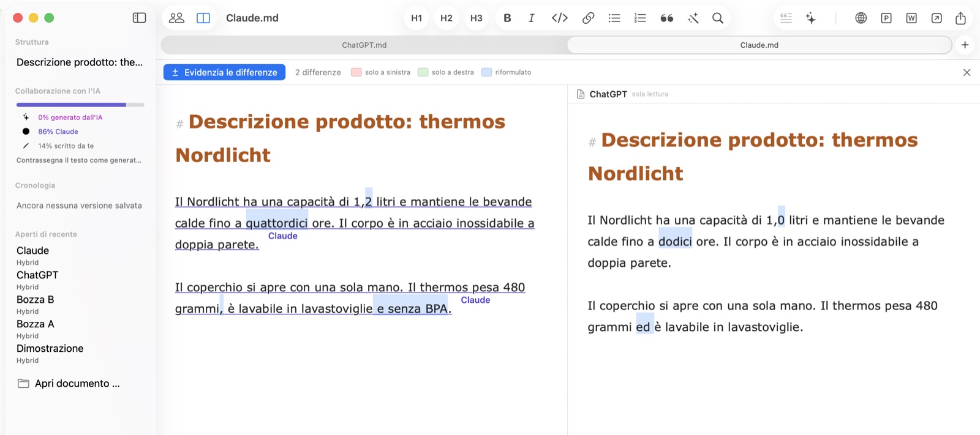Screen dimensions: 980x435
Task: Click the 2 differenze counter
Action: (318, 72)
